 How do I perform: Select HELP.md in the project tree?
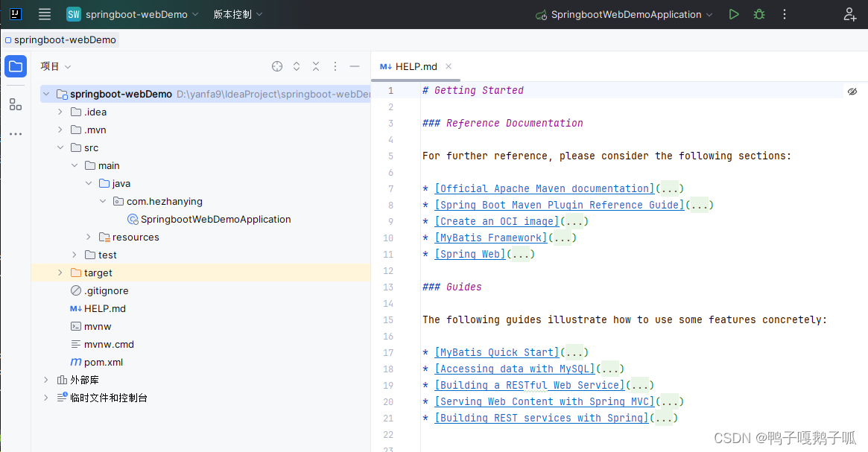pos(104,309)
